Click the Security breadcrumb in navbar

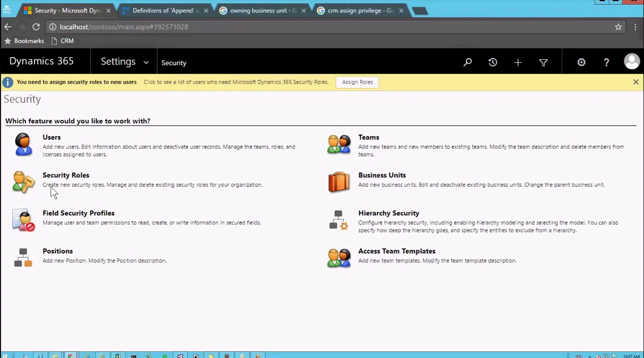174,63
